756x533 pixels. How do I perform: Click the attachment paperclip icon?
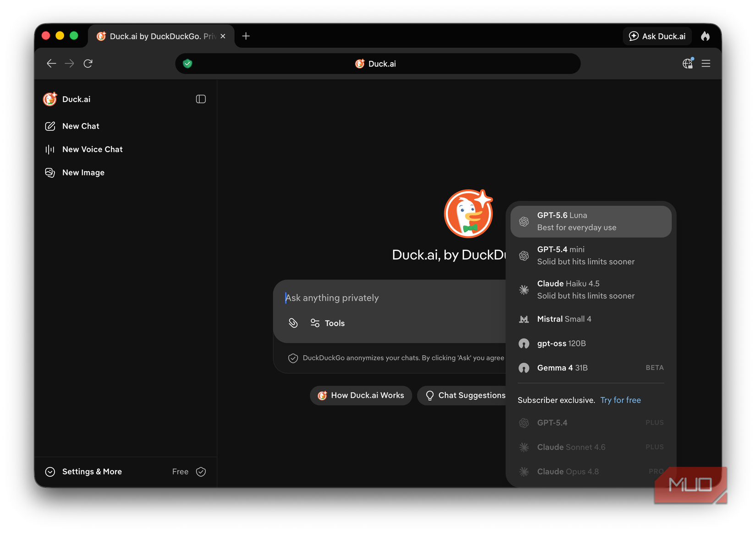coord(293,323)
